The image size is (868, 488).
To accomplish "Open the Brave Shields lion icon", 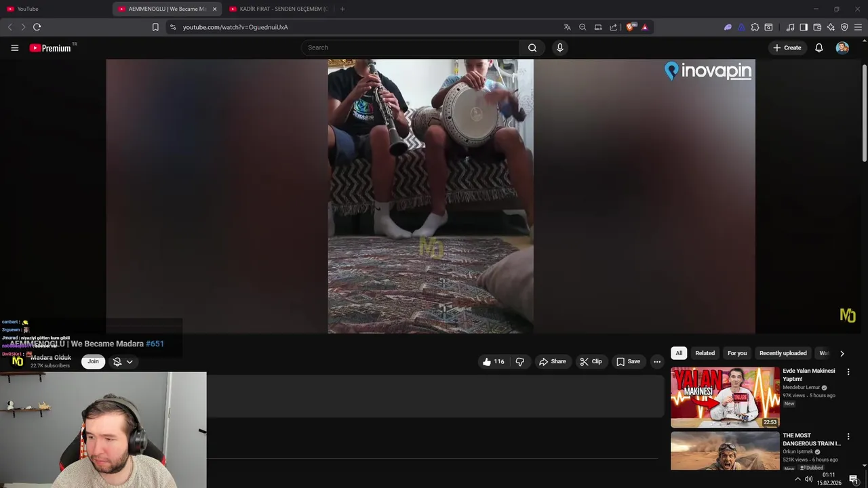I will click(x=630, y=27).
